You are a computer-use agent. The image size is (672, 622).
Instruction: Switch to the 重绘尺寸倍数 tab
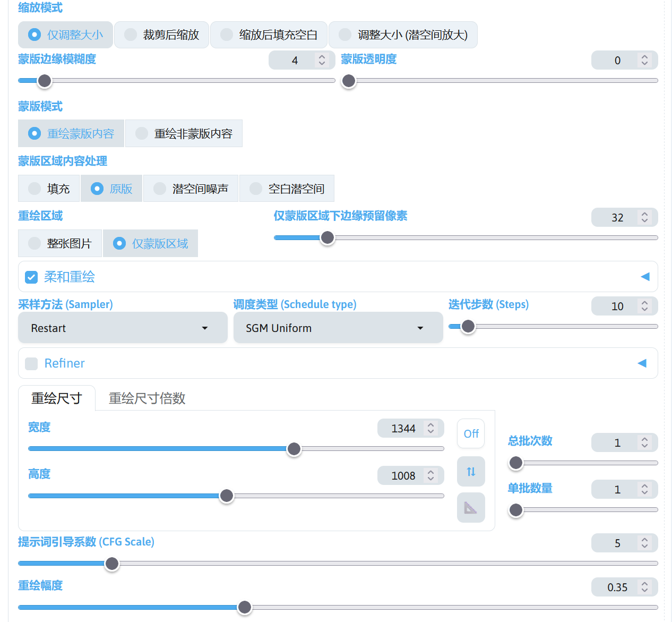pos(147,398)
